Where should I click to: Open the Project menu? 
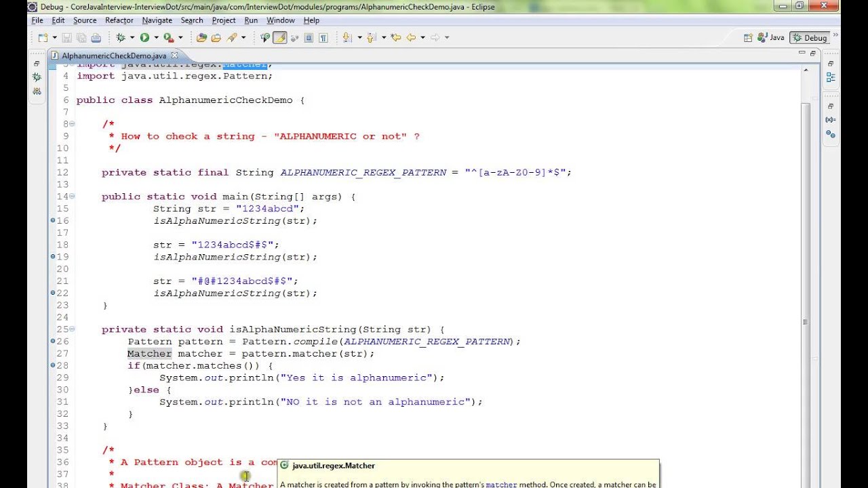coord(224,20)
